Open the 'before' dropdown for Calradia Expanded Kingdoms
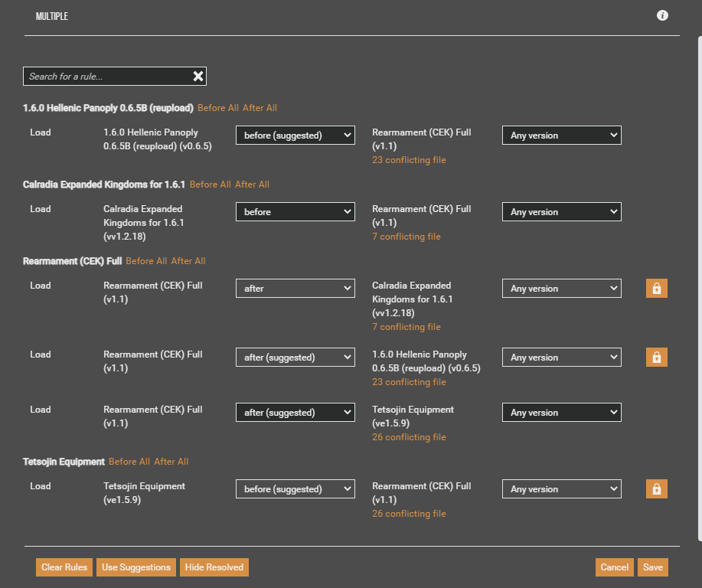This screenshot has width=702, height=588. point(295,212)
